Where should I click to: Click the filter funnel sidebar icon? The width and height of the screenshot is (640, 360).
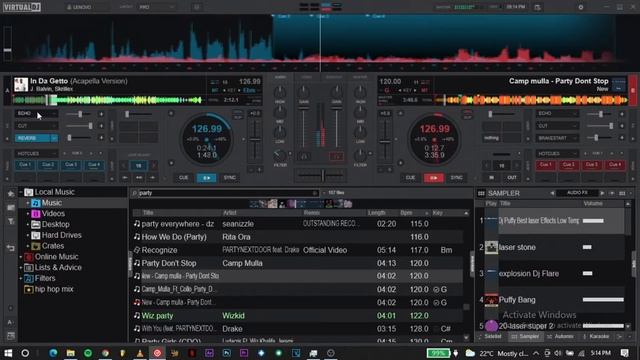coord(11,222)
